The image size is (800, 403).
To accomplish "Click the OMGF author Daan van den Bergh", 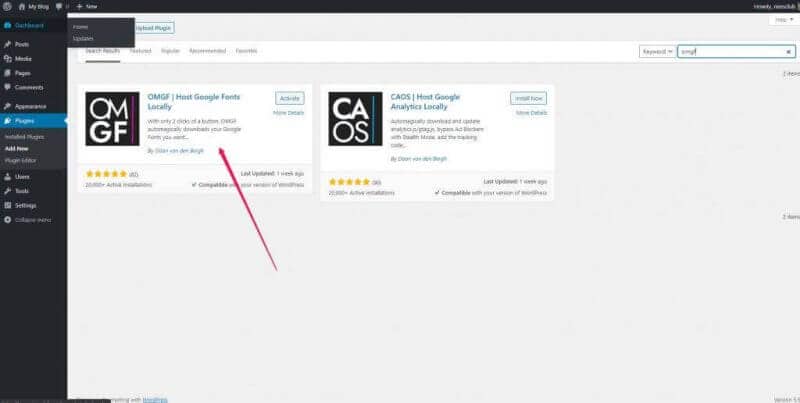I will pyautogui.click(x=179, y=151).
